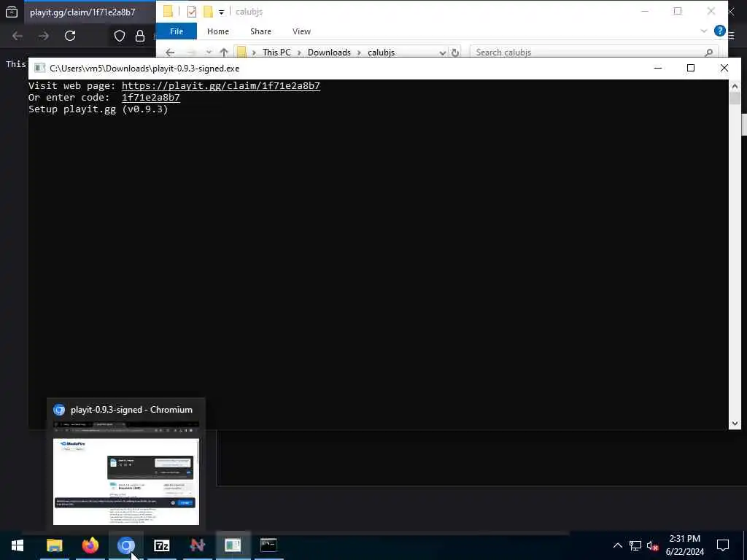
Task: Click the console scrollbar down arrow
Action: pos(735,424)
